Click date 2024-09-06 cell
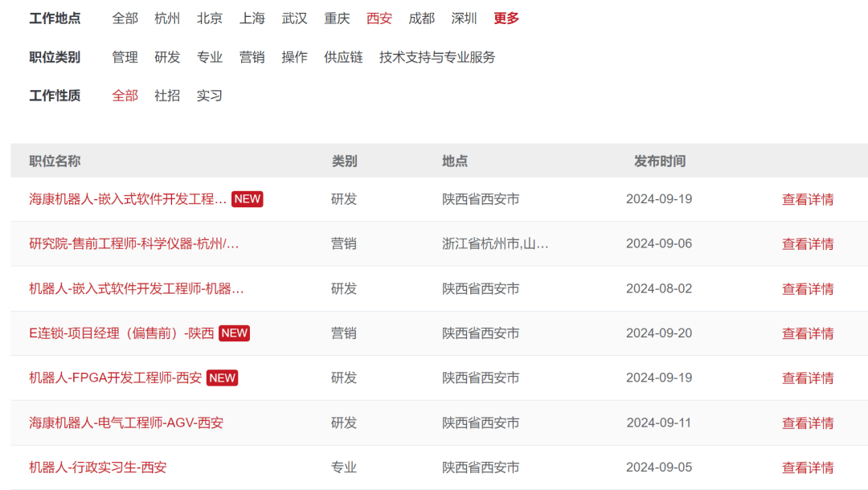This screenshot has width=868, height=490. (x=659, y=244)
